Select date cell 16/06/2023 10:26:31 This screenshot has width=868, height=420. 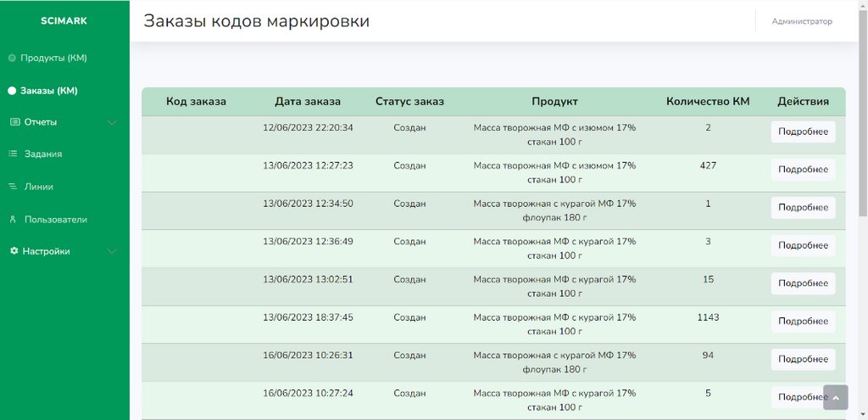click(308, 356)
